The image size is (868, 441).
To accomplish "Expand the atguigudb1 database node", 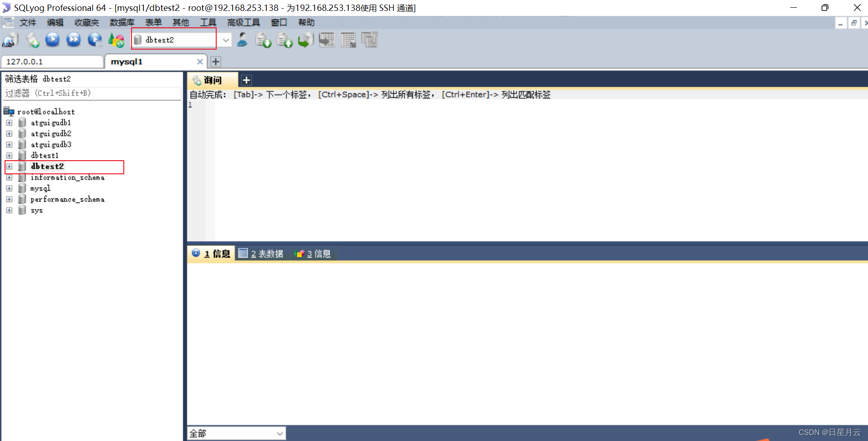I will click(x=9, y=122).
